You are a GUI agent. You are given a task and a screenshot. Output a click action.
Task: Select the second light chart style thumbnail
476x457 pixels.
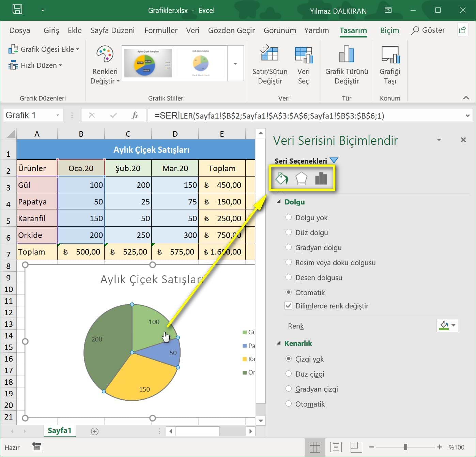(x=200, y=63)
